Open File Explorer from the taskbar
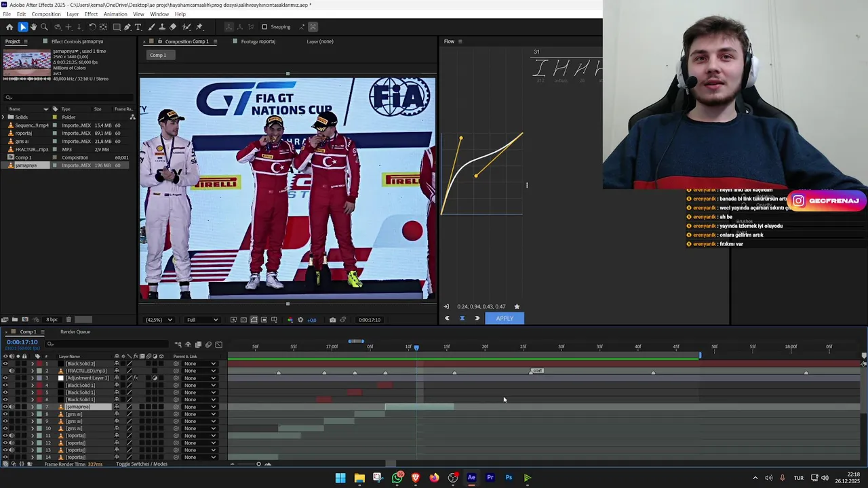868x488 pixels. (x=359, y=478)
